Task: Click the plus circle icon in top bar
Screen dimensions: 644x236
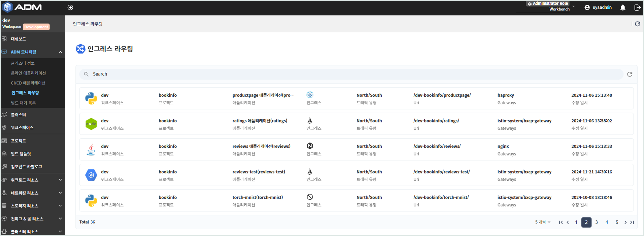Action: pos(70,7)
